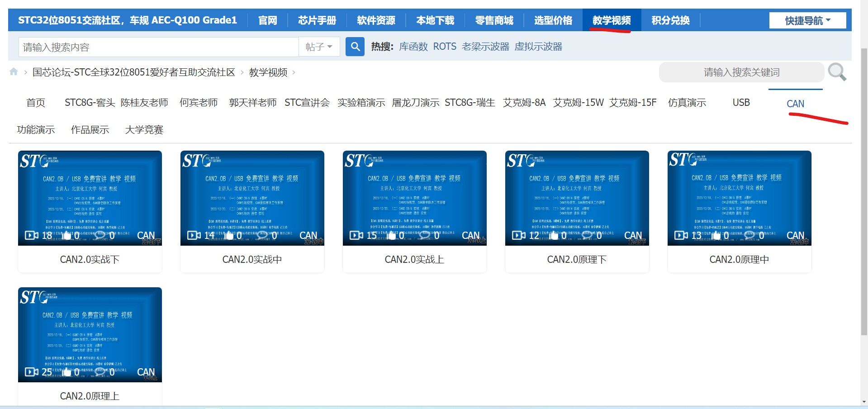Open the 软件资源 menu item
The image size is (868, 409).
point(376,20)
